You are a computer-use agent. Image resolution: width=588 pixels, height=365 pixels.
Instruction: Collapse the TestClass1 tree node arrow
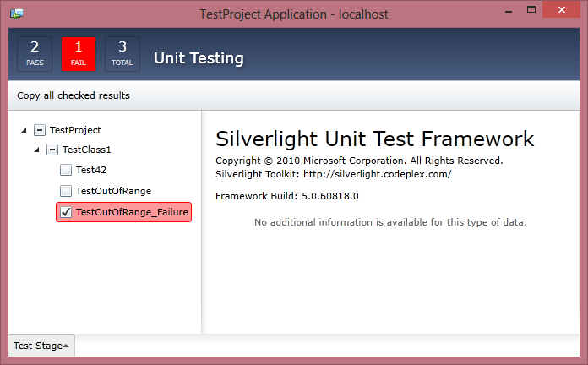(x=37, y=150)
